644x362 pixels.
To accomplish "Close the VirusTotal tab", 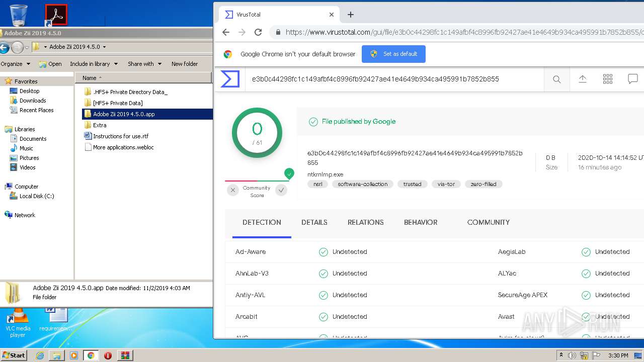I will pos(332,15).
